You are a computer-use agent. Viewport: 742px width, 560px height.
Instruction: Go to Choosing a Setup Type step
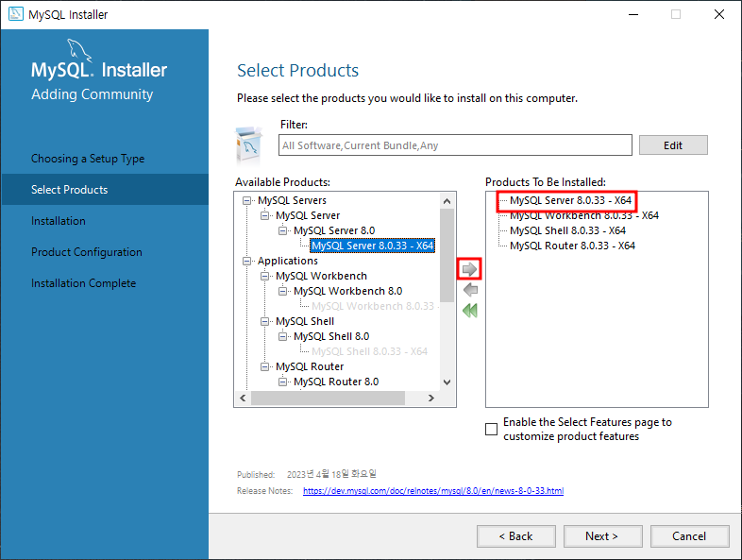point(88,159)
